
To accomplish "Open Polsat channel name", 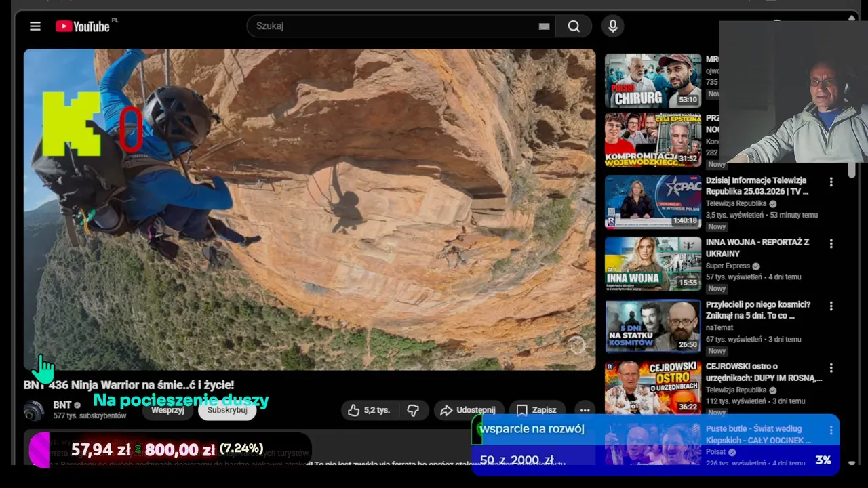I will pyautogui.click(x=716, y=452).
